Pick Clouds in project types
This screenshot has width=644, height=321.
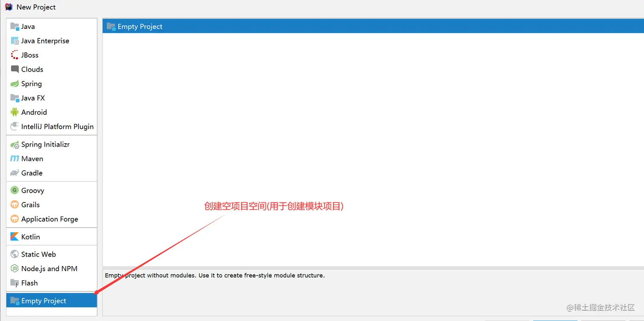click(52, 69)
